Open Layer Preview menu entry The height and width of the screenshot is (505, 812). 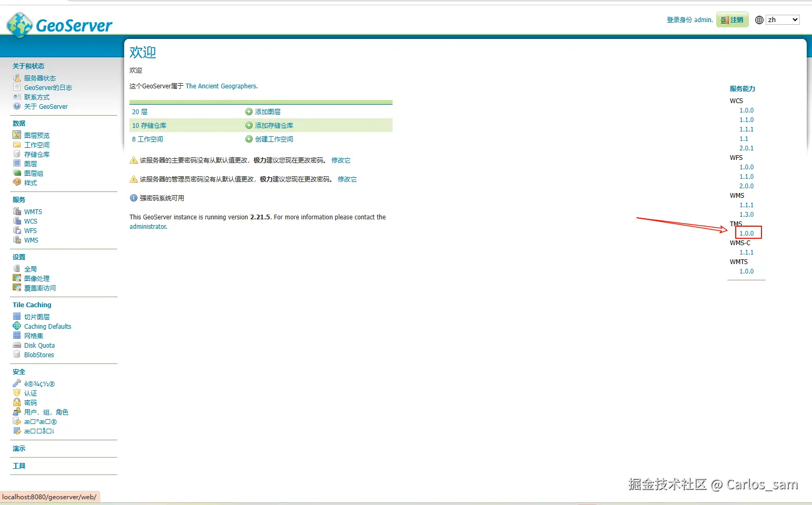(37, 136)
